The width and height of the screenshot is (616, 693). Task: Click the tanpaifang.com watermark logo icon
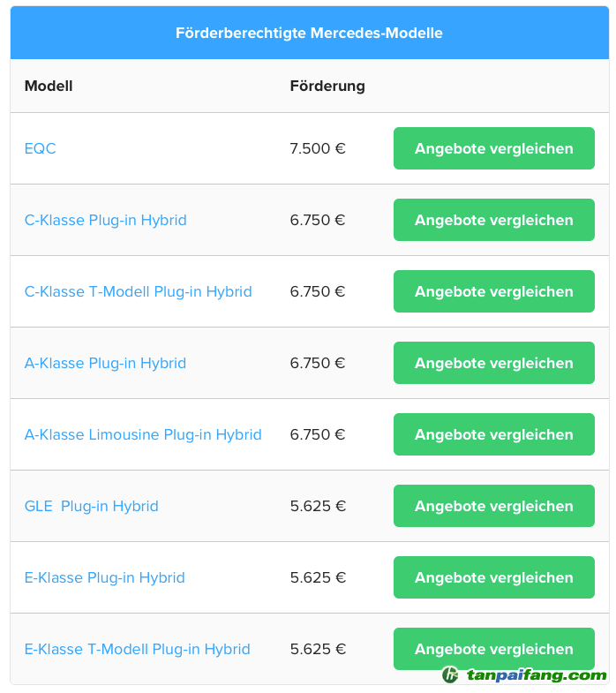(450, 674)
